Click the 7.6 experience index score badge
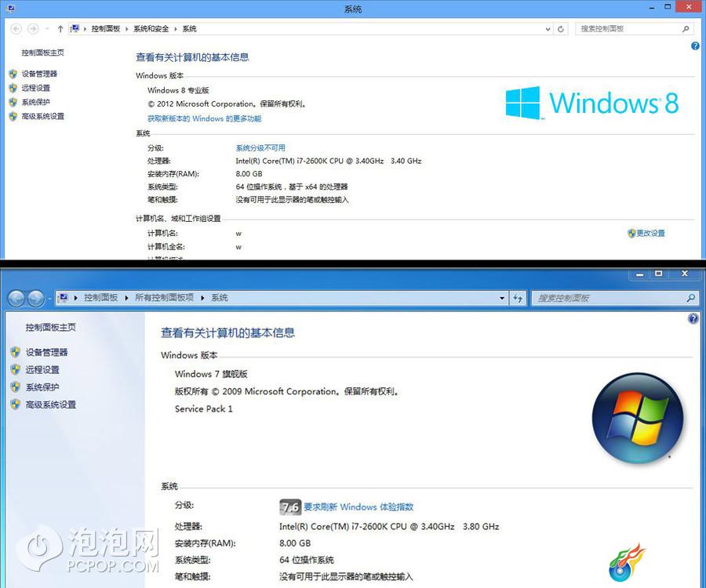706x588 pixels. (290, 507)
